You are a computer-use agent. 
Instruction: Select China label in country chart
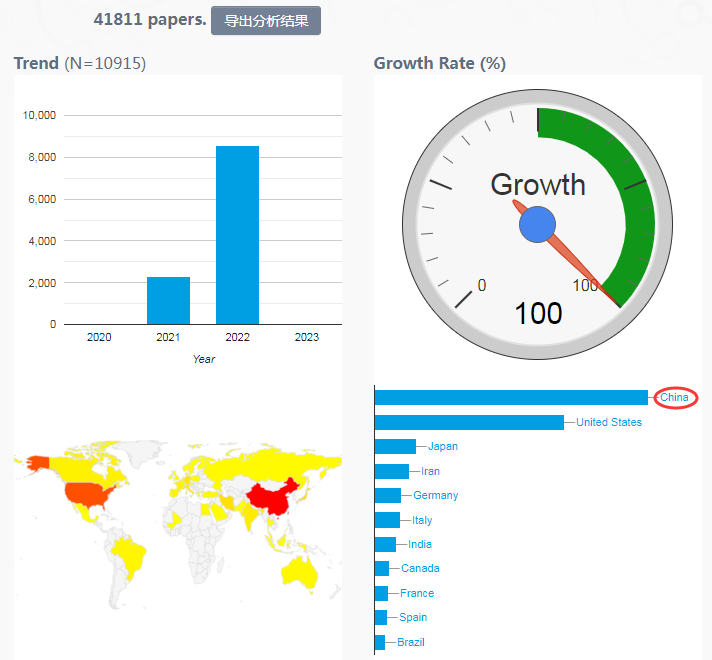(x=674, y=398)
